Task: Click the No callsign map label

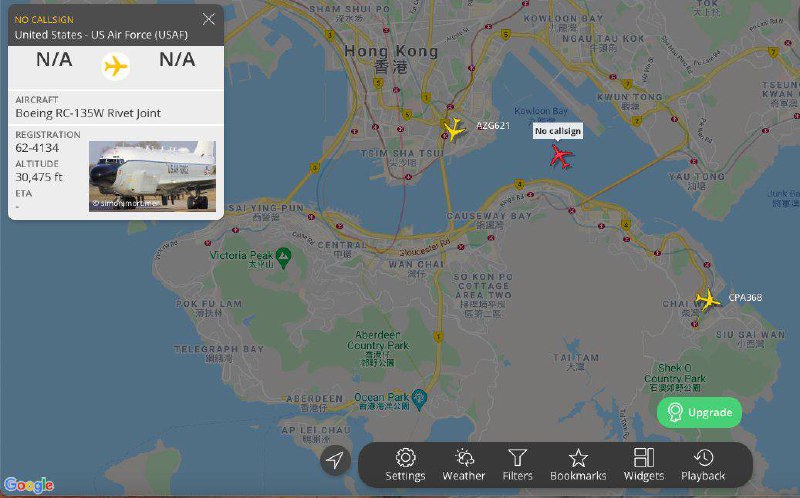Action: [x=558, y=131]
